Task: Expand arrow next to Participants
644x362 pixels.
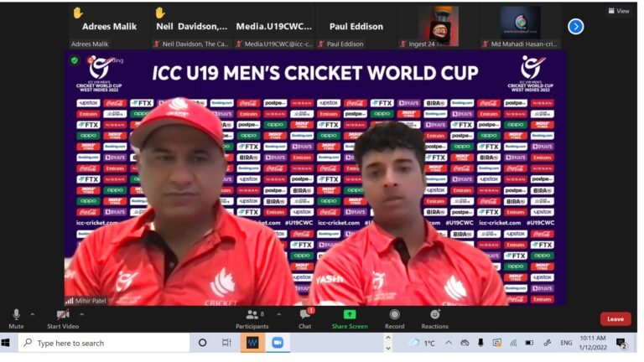Action: coord(279,314)
